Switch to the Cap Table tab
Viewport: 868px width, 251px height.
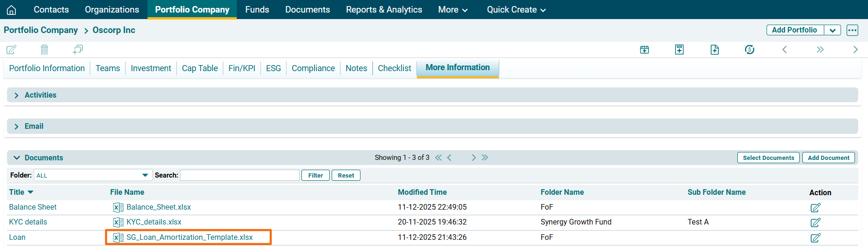coord(200,68)
